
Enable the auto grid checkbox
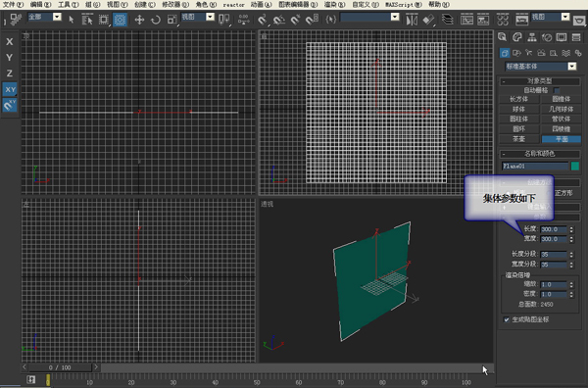point(557,90)
